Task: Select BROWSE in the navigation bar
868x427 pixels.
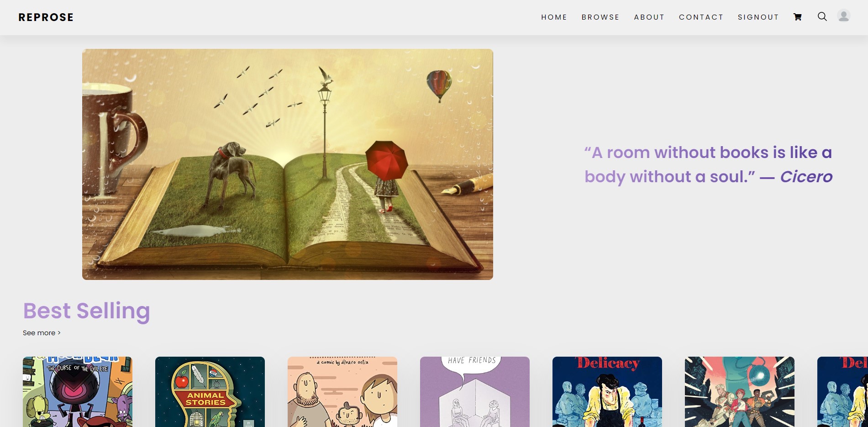Action: coord(600,17)
